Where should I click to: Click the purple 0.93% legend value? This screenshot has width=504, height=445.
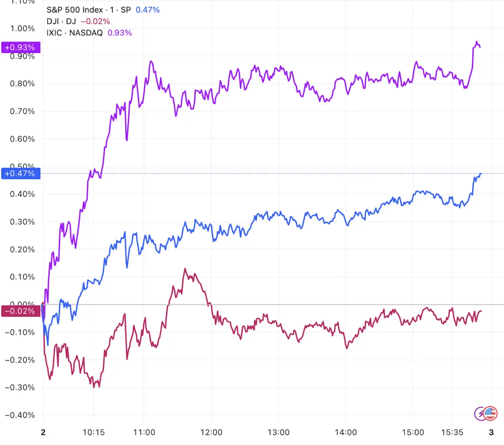pos(120,32)
